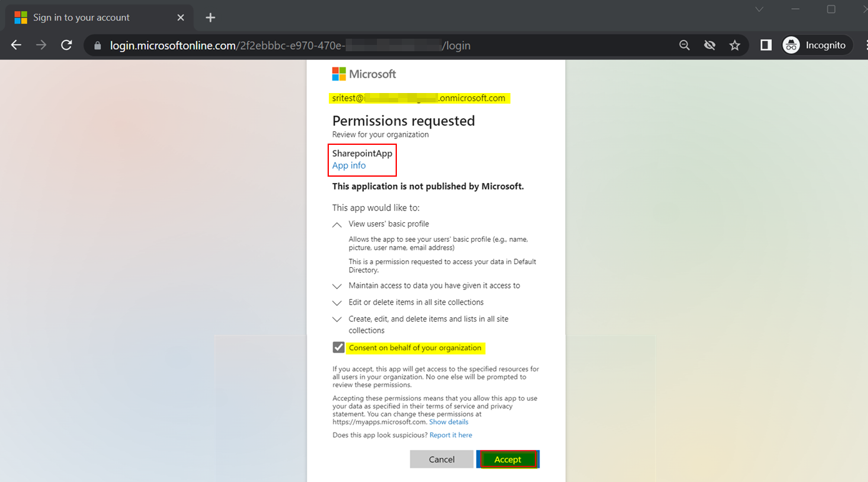The height and width of the screenshot is (482, 868).
Task: Click the 'Show details' link
Action: point(449,422)
